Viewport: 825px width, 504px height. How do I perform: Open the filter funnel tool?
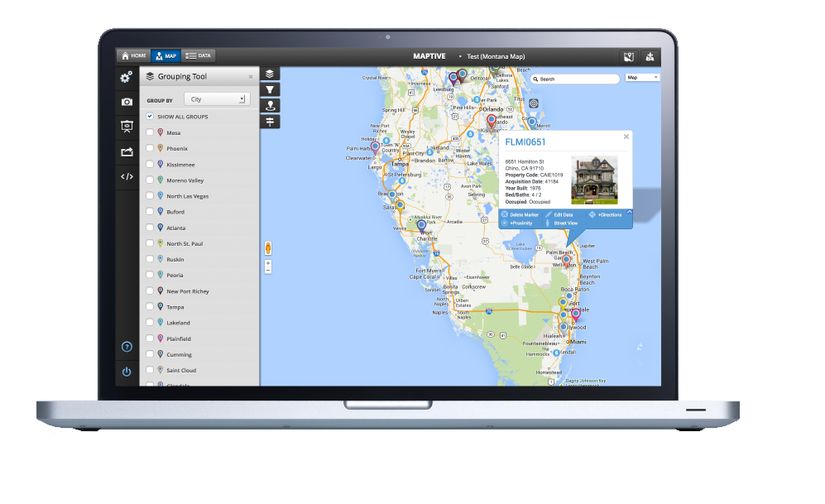[x=270, y=89]
